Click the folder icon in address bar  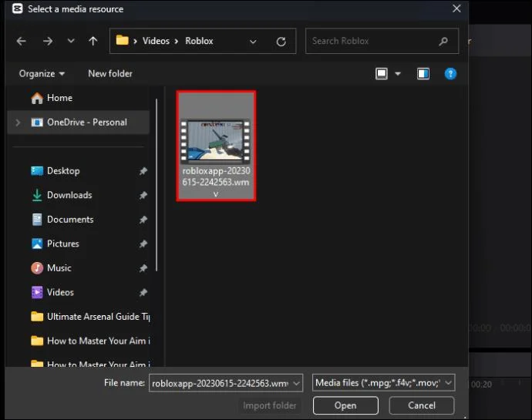pos(122,41)
